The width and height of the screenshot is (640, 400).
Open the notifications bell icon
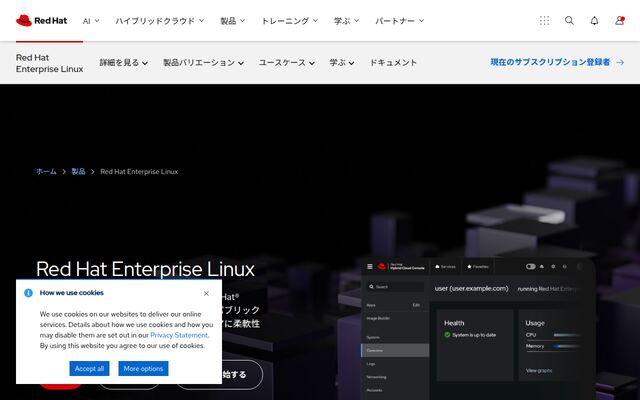point(594,20)
